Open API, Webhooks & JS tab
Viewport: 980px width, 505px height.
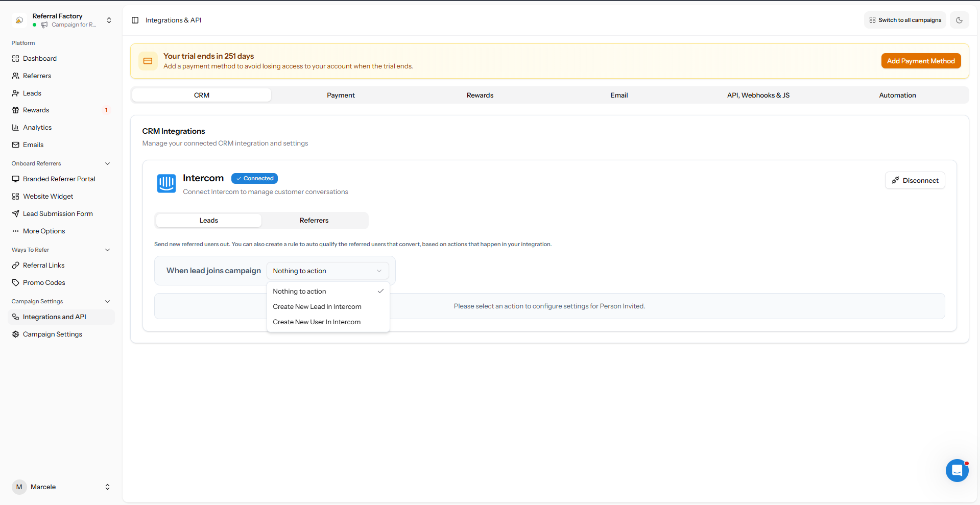(x=758, y=95)
